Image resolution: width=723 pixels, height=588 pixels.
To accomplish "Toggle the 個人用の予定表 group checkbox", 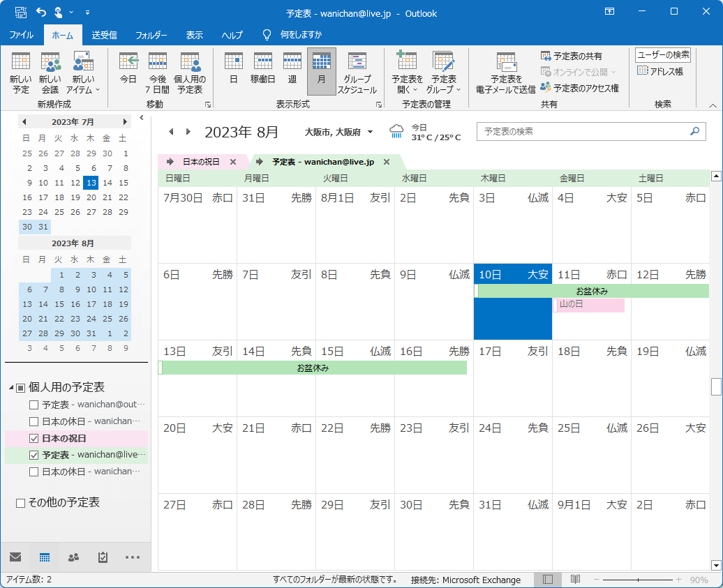I will coord(20,388).
